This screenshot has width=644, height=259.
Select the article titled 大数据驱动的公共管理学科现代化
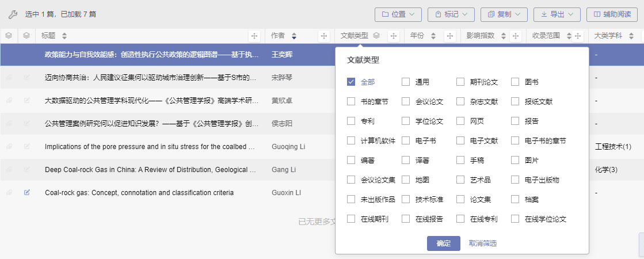[x=151, y=101]
